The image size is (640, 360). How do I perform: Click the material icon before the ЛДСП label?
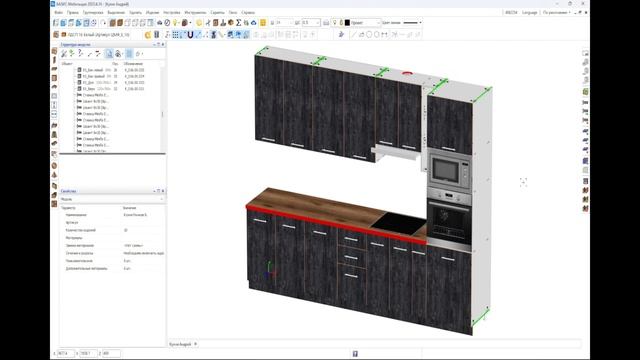[64, 35]
